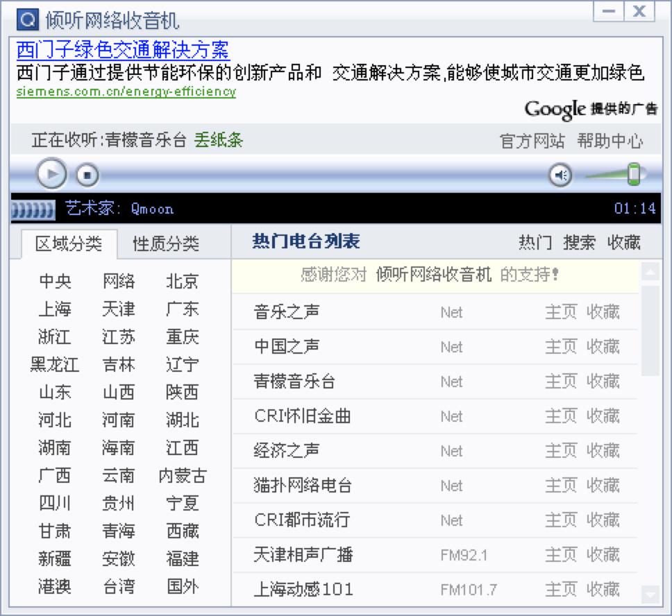Select the 山西 region
Screen dimensions: 672x616
119,393
